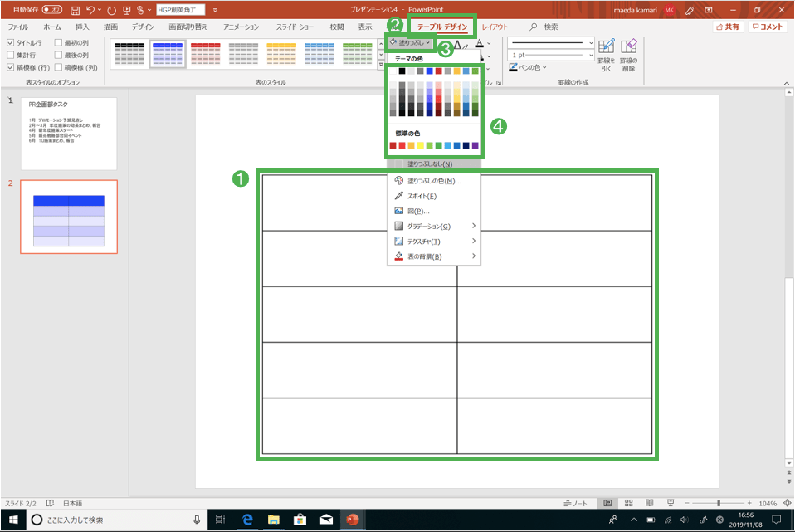Open テーブル デザイン tab

click(x=442, y=27)
